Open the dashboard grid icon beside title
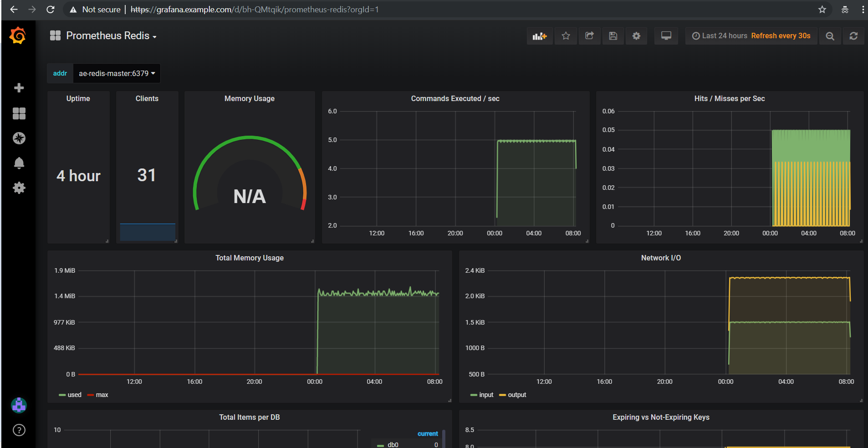Image resolution: width=868 pixels, height=448 pixels. (55, 36)
